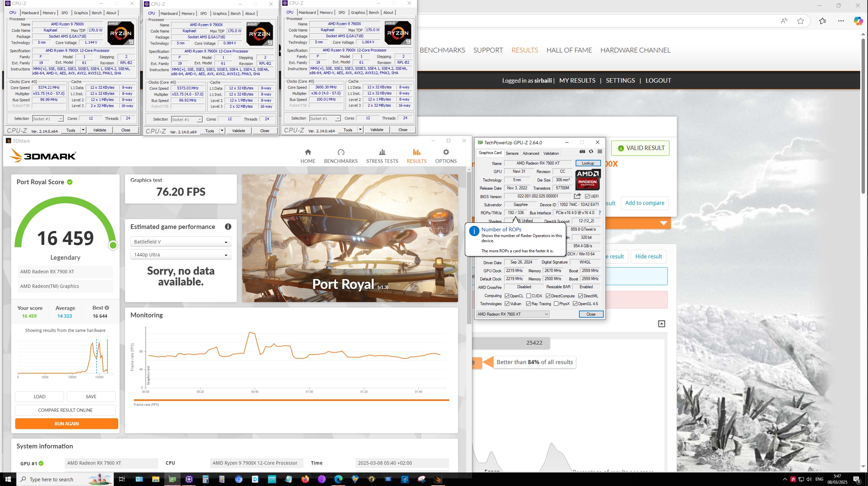This screenshot has width=868, height=486.
Task: Open the Calculator from the taskbar
Action: (205, 479)
